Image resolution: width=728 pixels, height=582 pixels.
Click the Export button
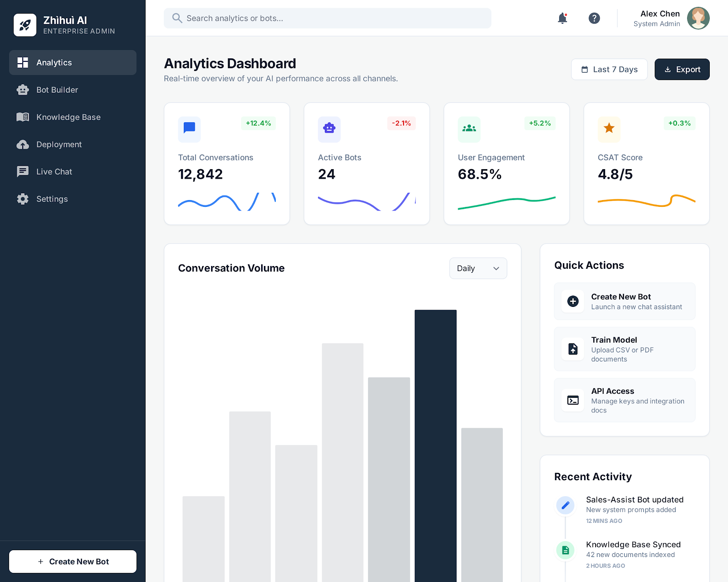(682, 69)
